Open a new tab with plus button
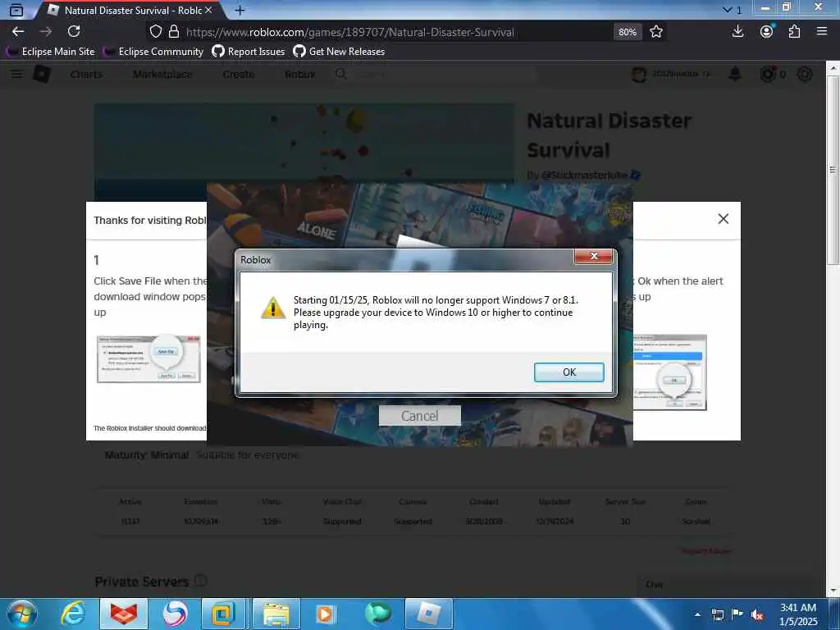This screenshot has height=630, width=840. coord(240,10)
